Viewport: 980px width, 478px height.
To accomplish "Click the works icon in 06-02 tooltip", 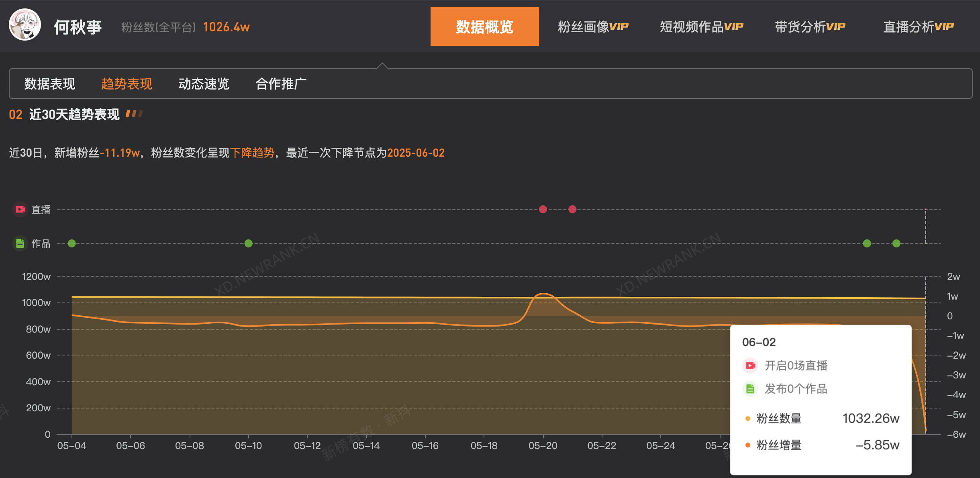I will coord(750,389).
